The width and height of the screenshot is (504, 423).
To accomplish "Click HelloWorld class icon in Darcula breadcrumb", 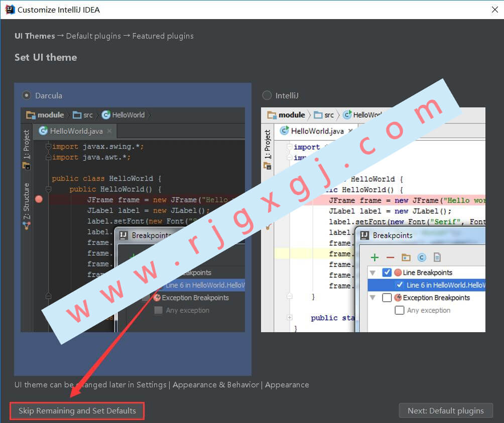I will [x=106, y=115].
